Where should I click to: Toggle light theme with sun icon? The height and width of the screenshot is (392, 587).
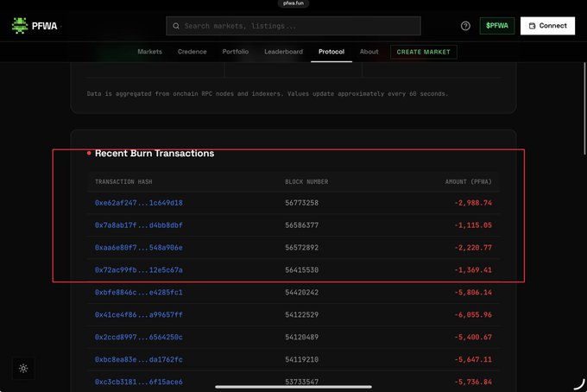coord(23,369)
